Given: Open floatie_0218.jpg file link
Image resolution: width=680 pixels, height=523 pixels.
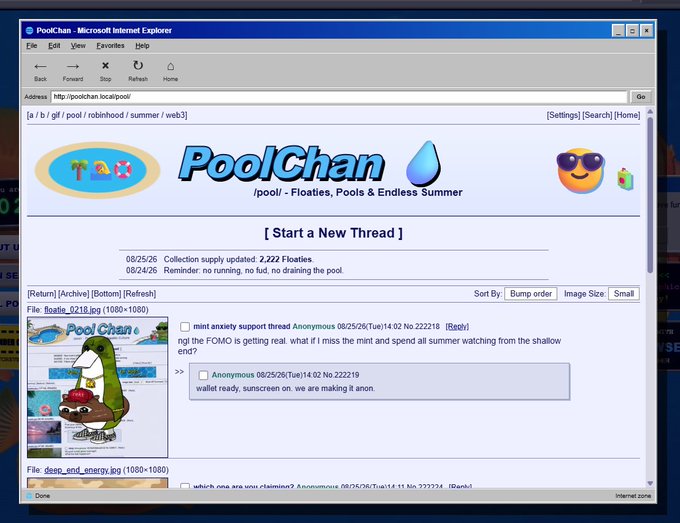Looking at the screenshot, I should [x=72, y=310].
